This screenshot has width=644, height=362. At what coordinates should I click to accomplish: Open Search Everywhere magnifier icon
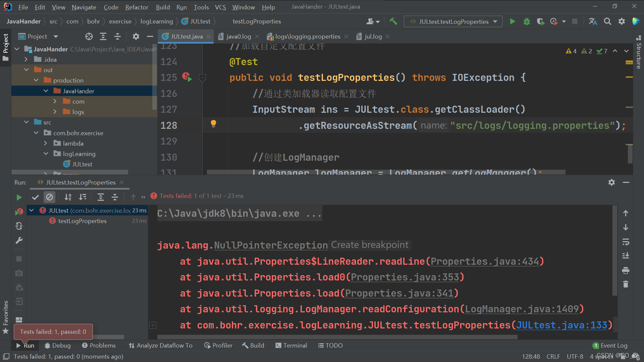pos(607,21)
